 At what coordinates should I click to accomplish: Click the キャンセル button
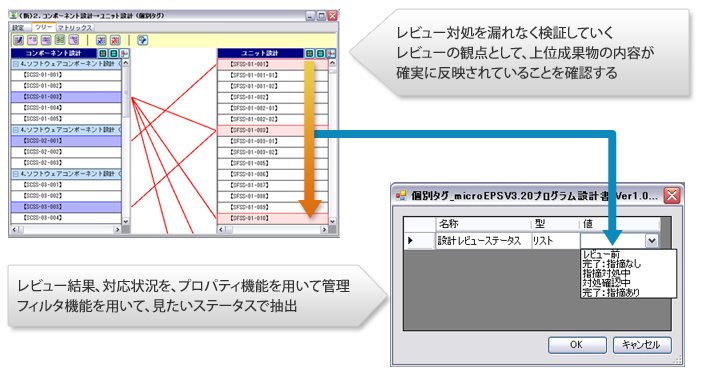point(642,345)
